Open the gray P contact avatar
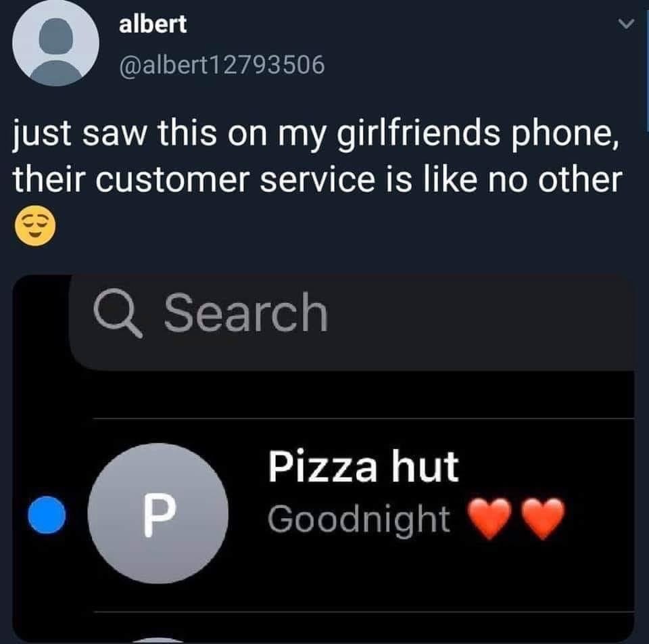The image size is (649, 644). click(158, 513)
